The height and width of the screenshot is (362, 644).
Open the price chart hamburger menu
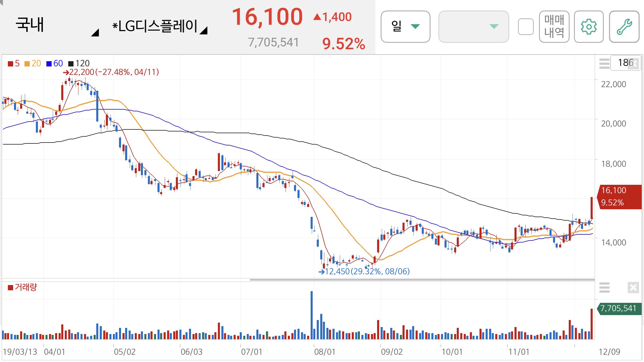point(604,63)
